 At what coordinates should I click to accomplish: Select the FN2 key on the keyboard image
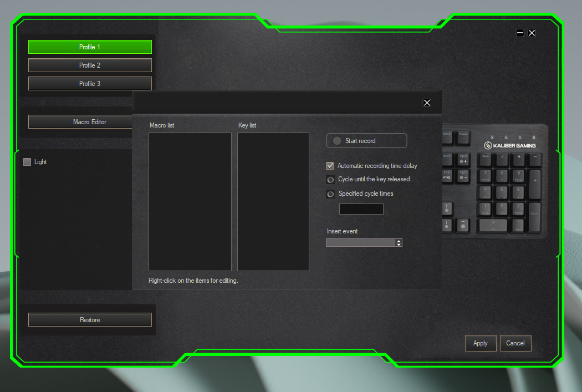tap(446, 176)
